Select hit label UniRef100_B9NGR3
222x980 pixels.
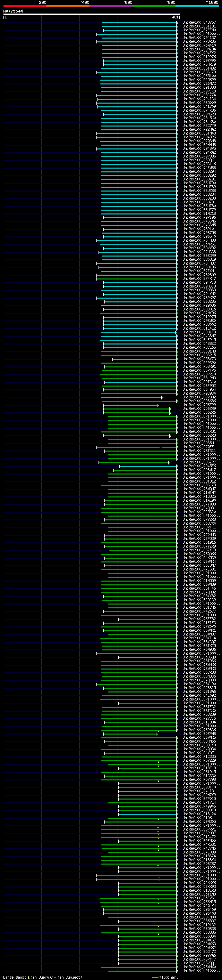pyautogui.click(x=199, y=114)
